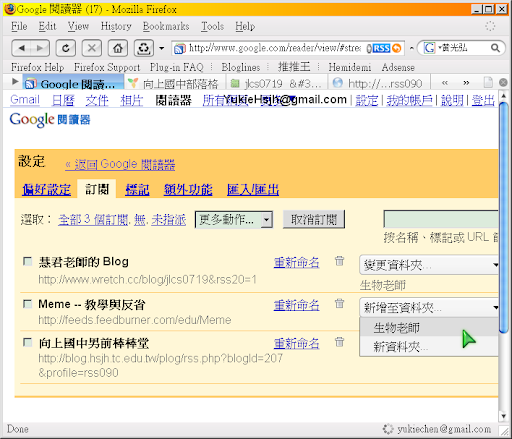Switch to the 標記 tab
The image size is (512, 439).
click(137, 190)
